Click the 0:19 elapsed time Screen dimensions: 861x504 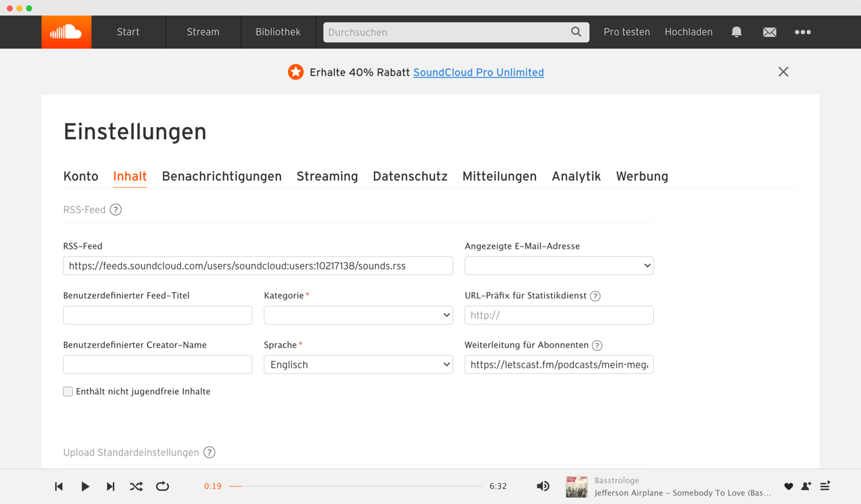[x=213, y=487]
